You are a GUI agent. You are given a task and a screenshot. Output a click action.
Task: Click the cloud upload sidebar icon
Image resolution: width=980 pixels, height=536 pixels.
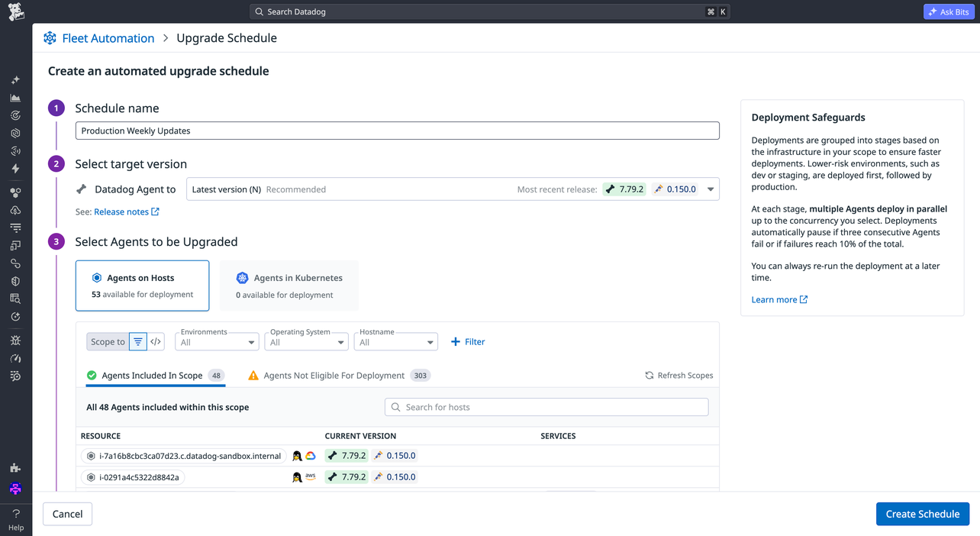tap(15, 210)
